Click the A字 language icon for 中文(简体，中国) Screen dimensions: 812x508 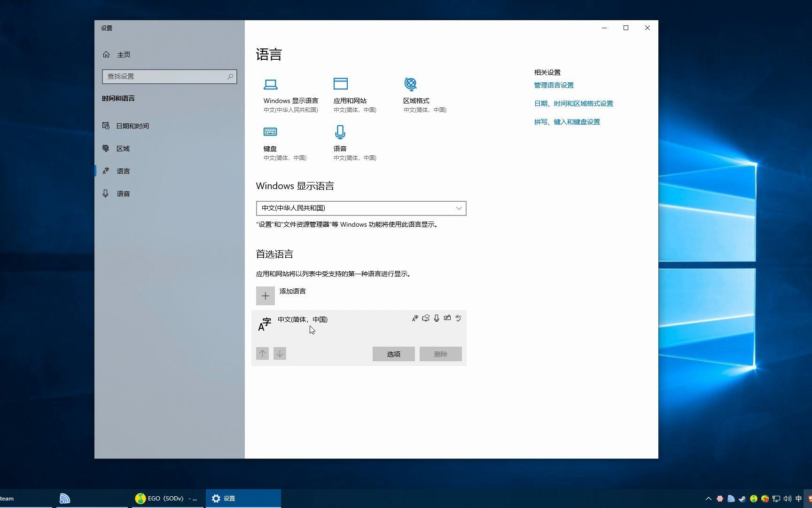click(x=265, y=324)
